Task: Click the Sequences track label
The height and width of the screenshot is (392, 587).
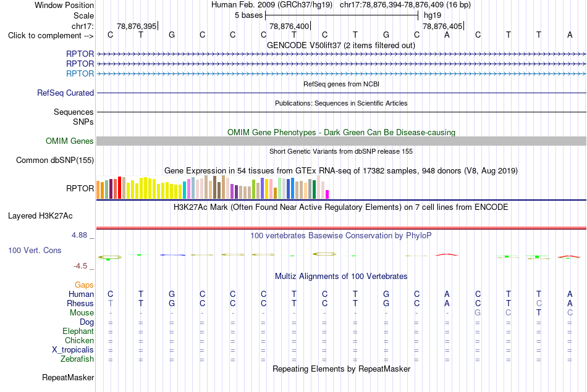Action: 74,112
